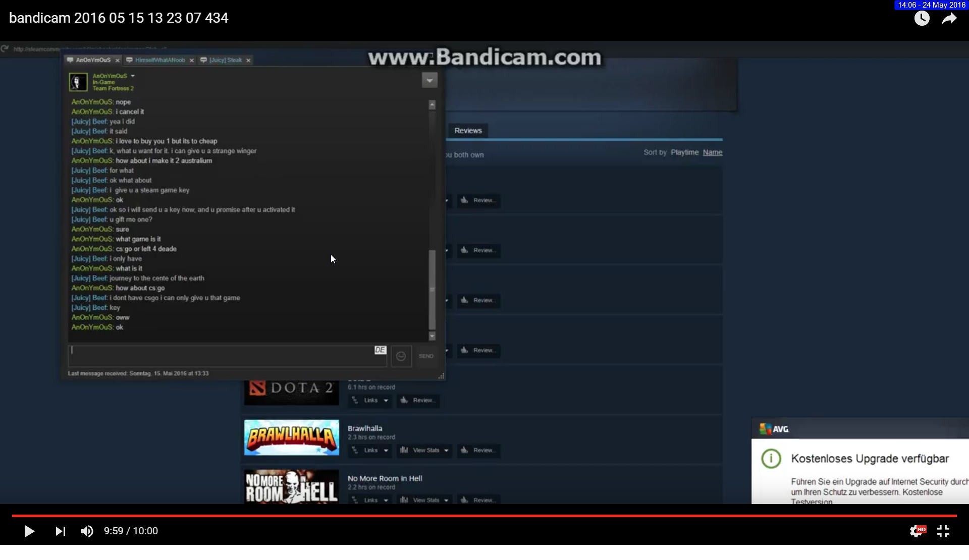
Task: Open the HD settings gear
Action: tap(917, 531)
